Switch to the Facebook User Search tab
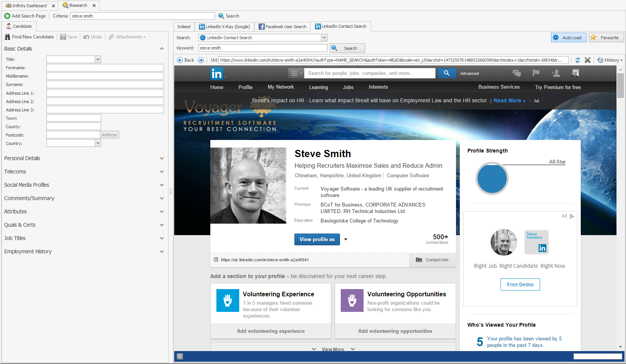This screenshot has width=626, height=364. 283,27
